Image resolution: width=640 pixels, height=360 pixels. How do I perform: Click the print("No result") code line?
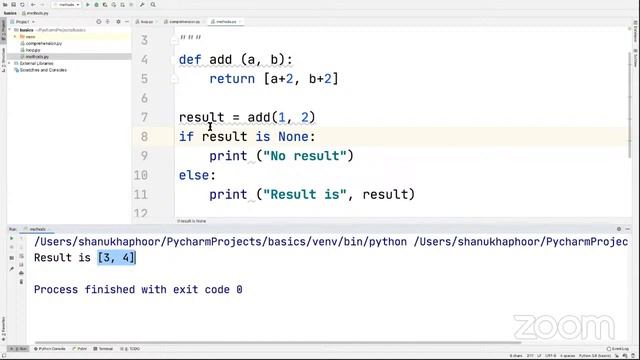(281, 156)
